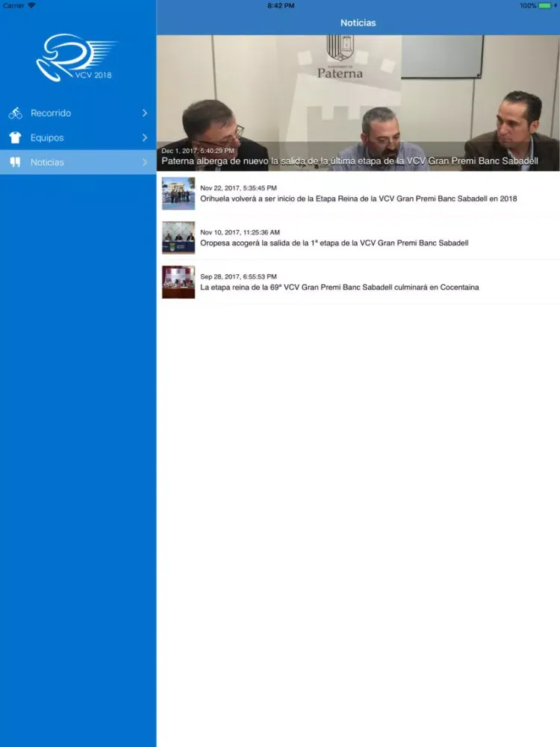Open the Paterna featured news headline
The width and height of the screenshot is (560, 747).
[349, 161]
